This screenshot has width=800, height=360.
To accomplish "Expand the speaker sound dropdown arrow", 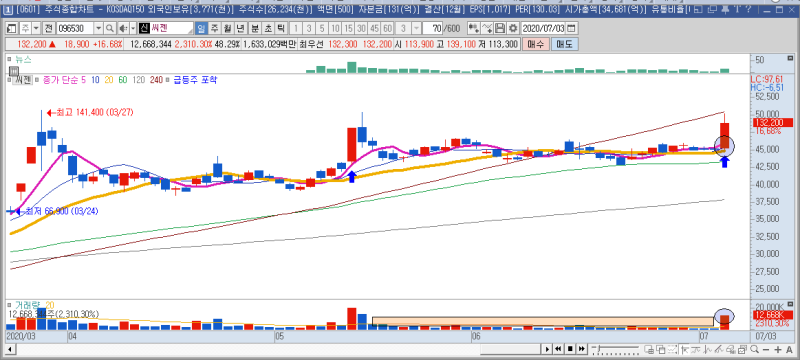I will 133,28.
